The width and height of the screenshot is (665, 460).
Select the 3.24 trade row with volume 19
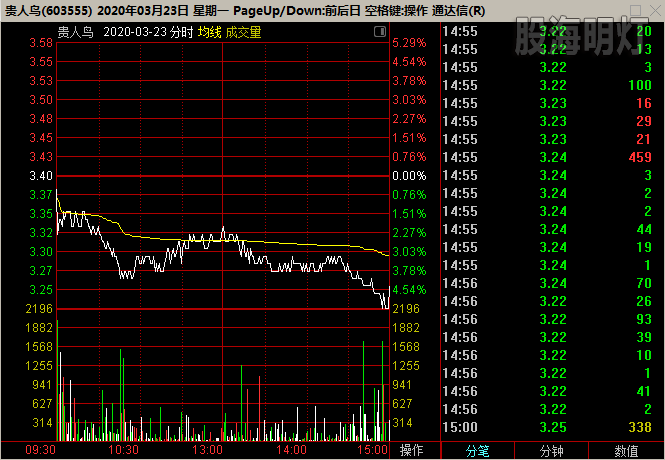click(547, 247)
